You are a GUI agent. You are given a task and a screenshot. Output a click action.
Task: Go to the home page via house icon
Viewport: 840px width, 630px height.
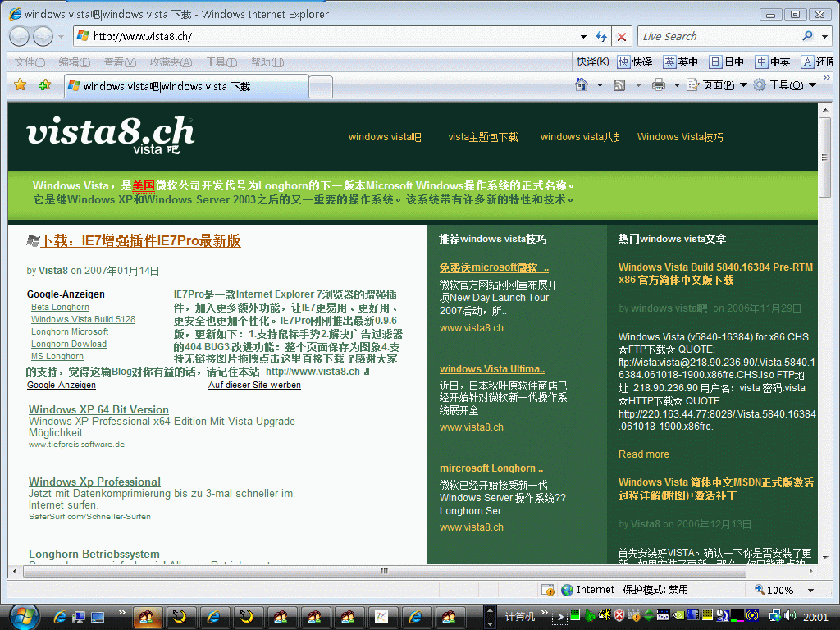coord(582,84)
